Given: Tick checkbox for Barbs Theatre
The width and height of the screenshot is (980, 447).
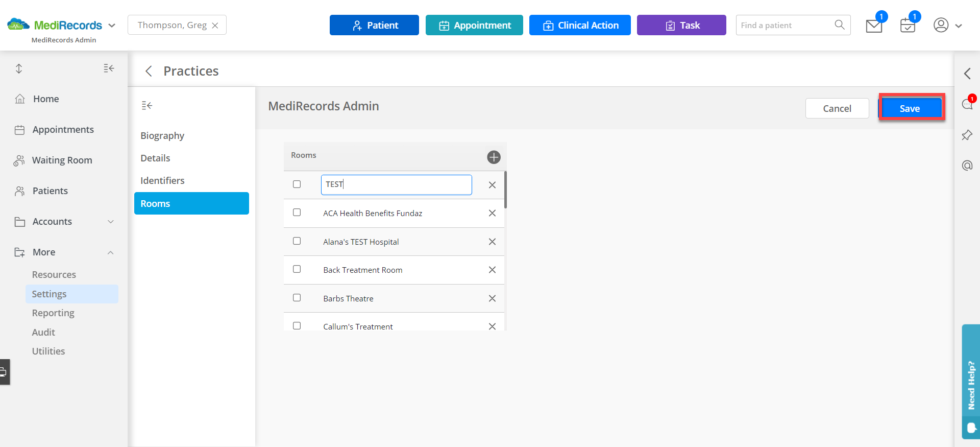Looking at the screenshot, I should [297, 297].
